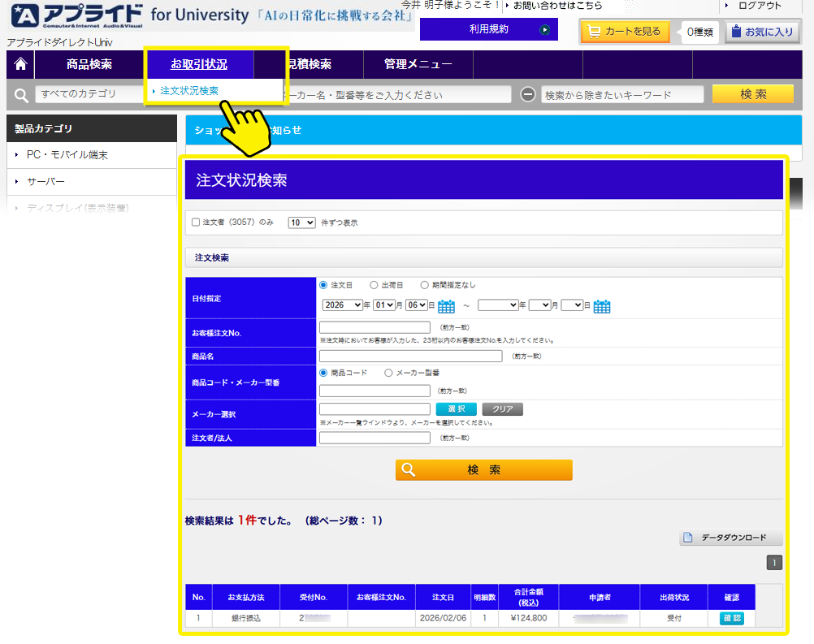
Task: Open the start date calendar picker
Action: tap(446, 306)
